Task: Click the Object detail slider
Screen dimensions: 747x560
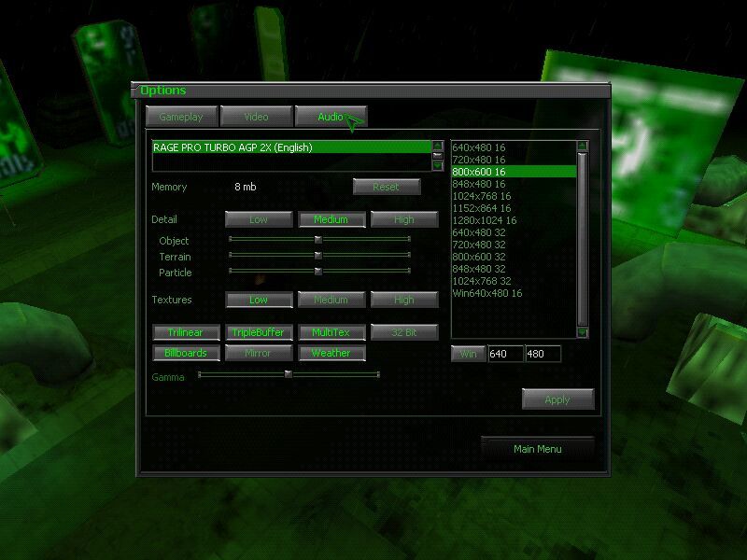Action: click(x=317, y=240)
